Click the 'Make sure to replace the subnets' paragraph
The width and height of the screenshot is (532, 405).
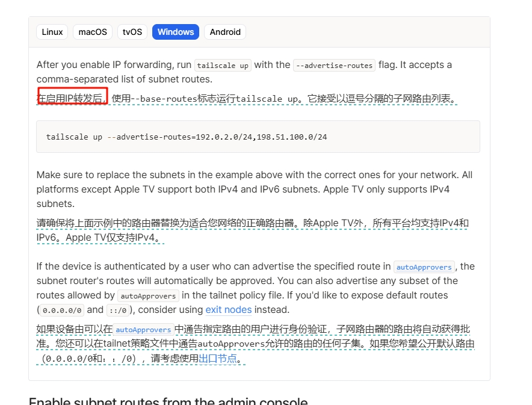[255, 189]
